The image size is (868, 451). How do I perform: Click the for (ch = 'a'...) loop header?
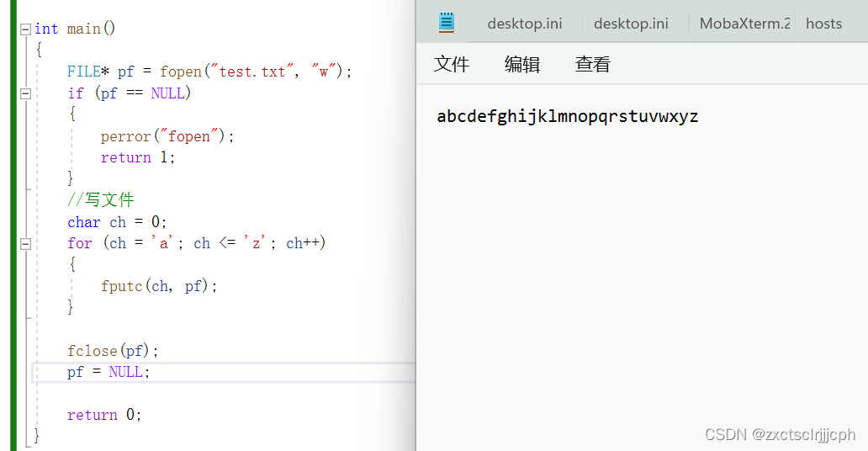coord(197,243)
